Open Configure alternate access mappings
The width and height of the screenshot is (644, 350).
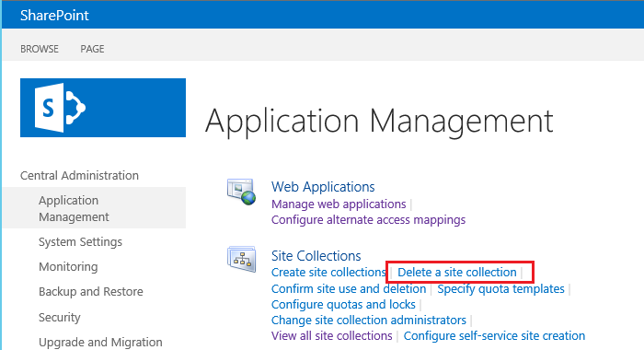tap(368, 219)
